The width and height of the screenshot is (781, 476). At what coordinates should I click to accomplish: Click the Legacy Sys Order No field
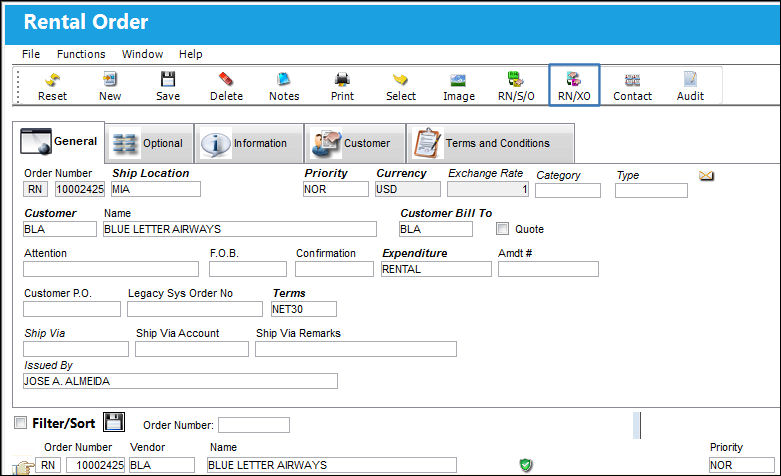click(x=195, y=309)
